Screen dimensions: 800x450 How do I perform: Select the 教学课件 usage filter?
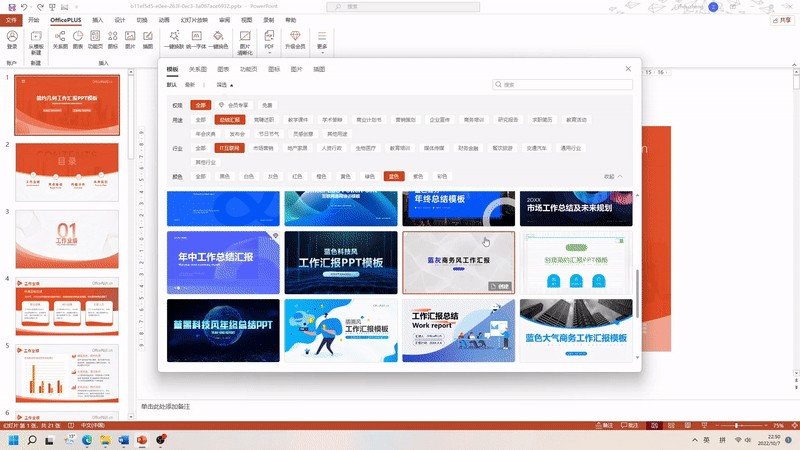tap(298, 120)
